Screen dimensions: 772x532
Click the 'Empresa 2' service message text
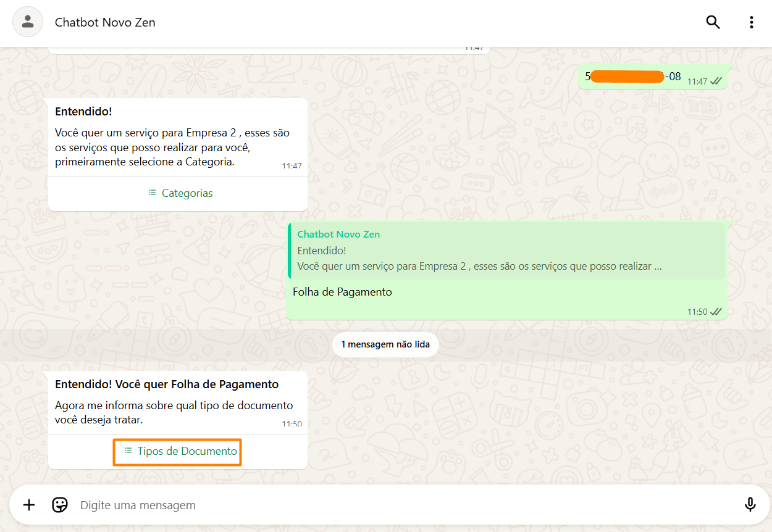(172, 148)
